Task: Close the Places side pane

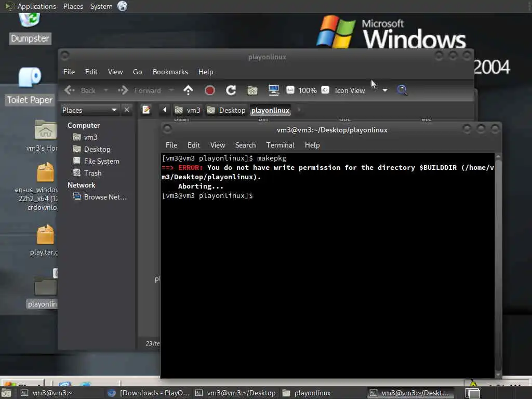Action: (127, 110)
